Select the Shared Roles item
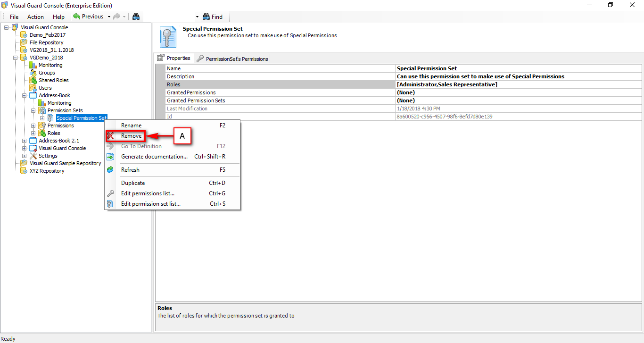 [53, 80]
